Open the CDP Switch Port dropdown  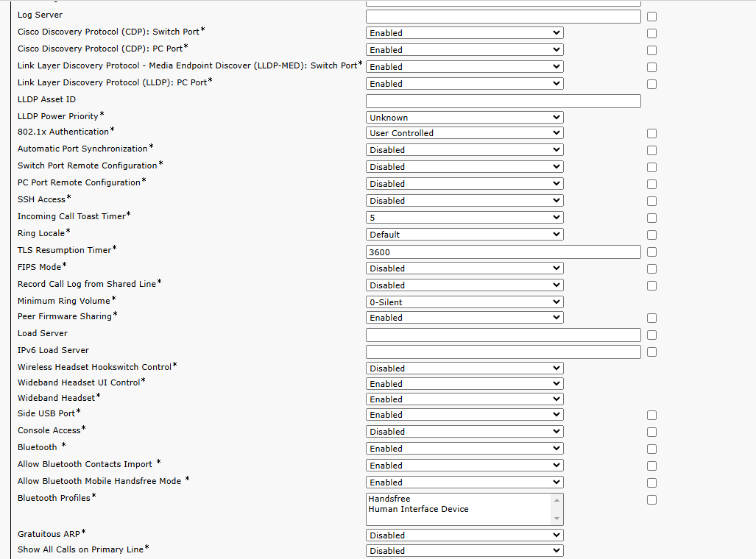coord(464,33)
